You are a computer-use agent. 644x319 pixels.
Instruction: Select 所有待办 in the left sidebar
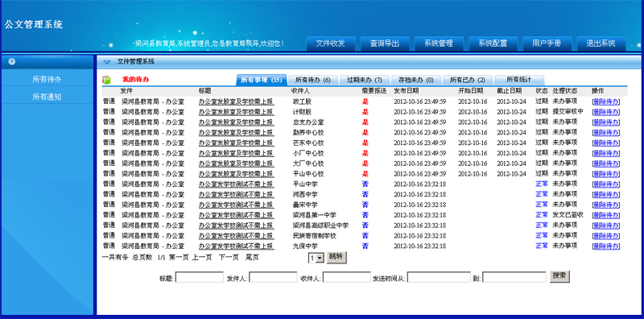tap(47, 79)
